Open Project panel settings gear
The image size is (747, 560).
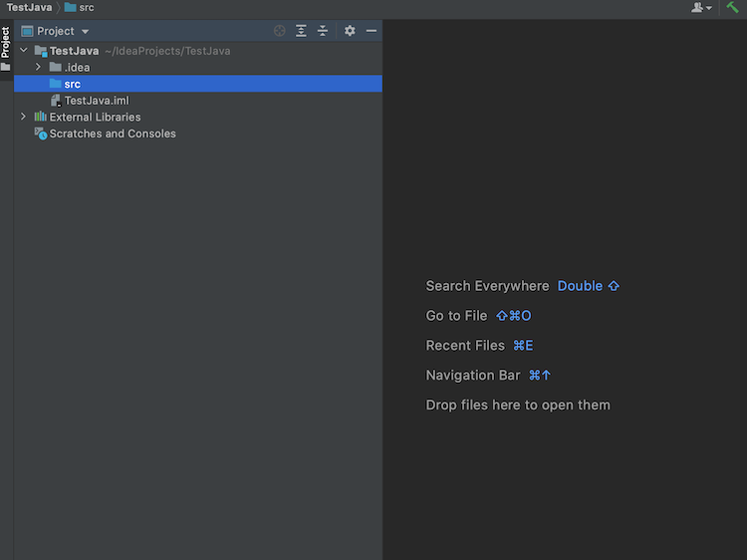pyautogui.click(x=350, y=31)
